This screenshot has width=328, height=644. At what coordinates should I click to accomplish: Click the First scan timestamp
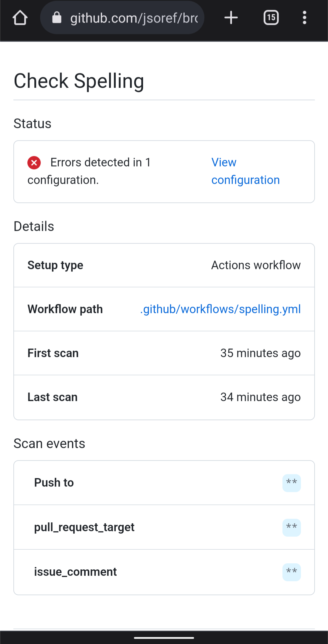click(x=260, y=353)
